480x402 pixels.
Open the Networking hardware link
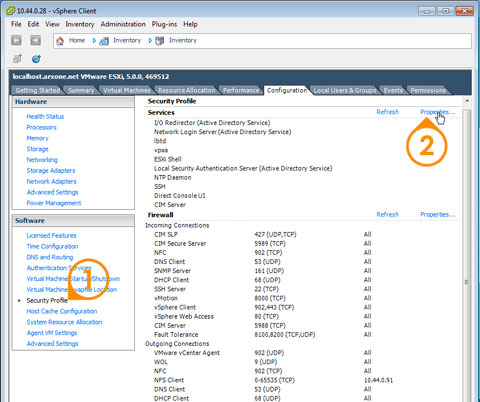coord(42,160)
